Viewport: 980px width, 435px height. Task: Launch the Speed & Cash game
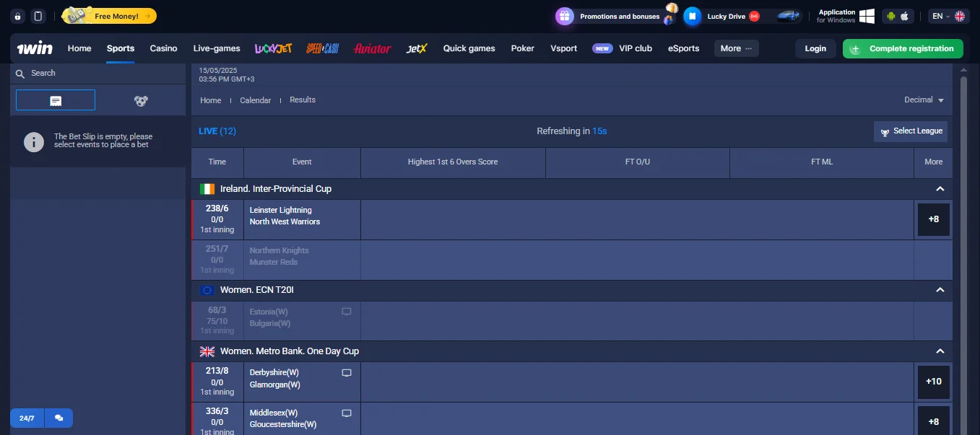tap(323, 48)
